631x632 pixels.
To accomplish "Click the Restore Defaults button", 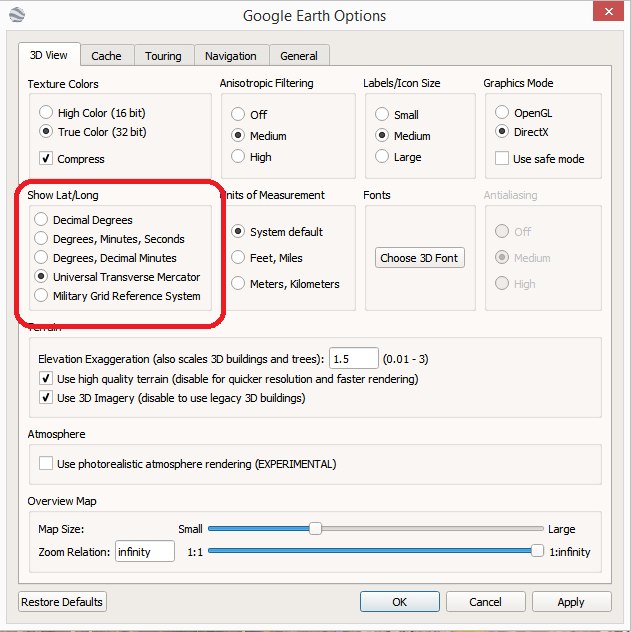I will pos(62,602).
